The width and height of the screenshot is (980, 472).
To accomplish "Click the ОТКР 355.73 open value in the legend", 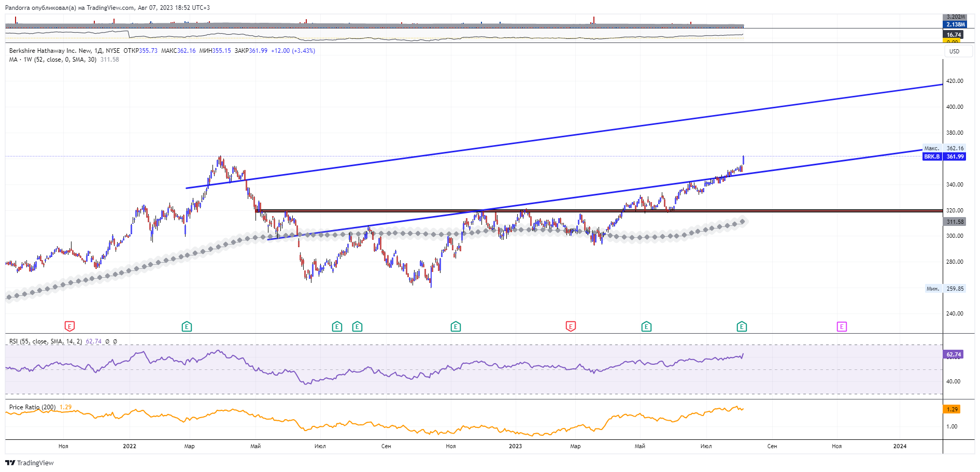I will [x=140, y=51].
